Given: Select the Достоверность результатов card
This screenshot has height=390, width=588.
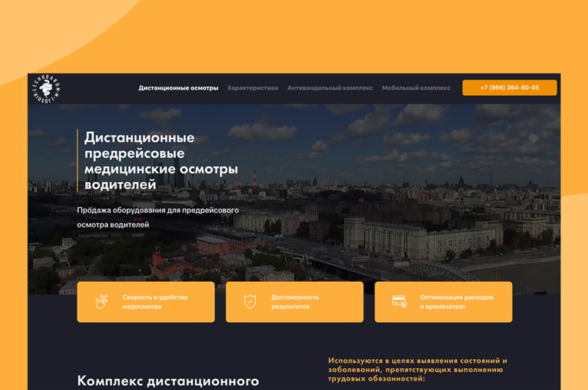Looking at the screenshot, I should tap(295, 302).
